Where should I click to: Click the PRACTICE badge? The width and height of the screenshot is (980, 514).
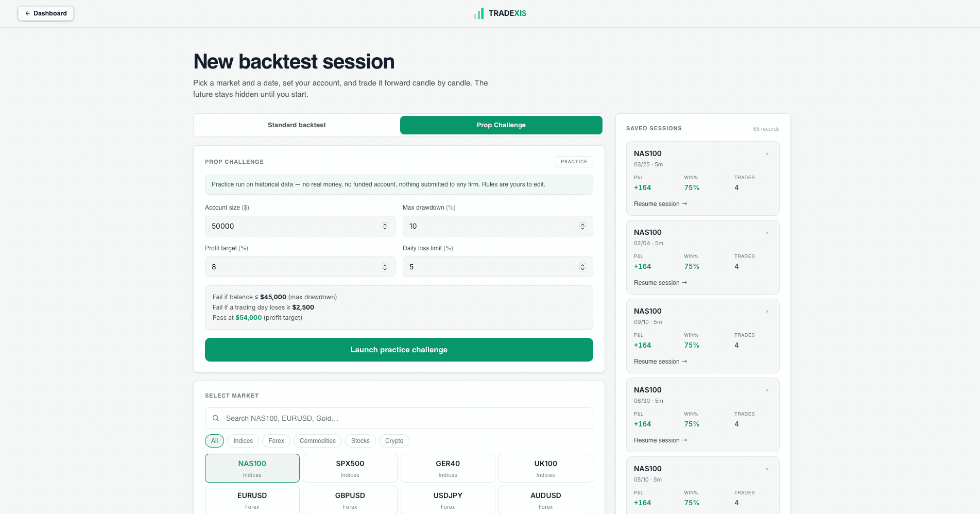pyautogui.click(x=574, y=162)
